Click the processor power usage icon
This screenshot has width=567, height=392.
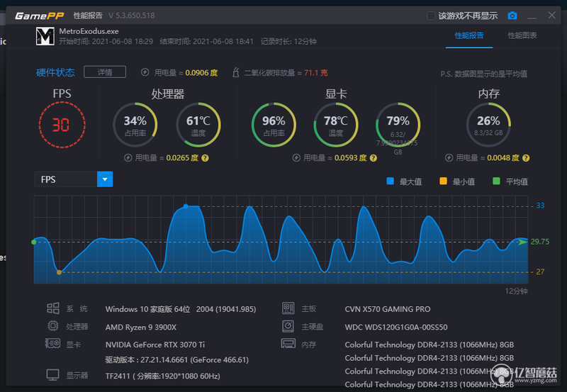point(128,158)
